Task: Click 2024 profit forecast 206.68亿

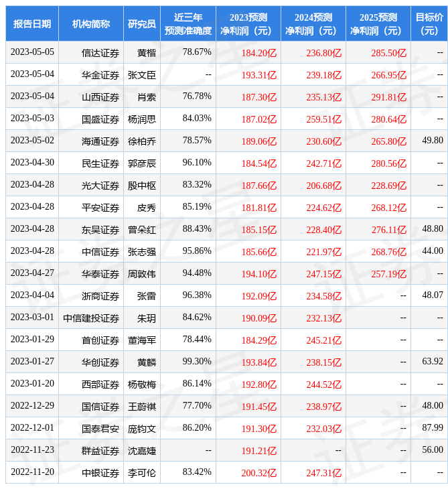Action: click(x=324, y=186)
